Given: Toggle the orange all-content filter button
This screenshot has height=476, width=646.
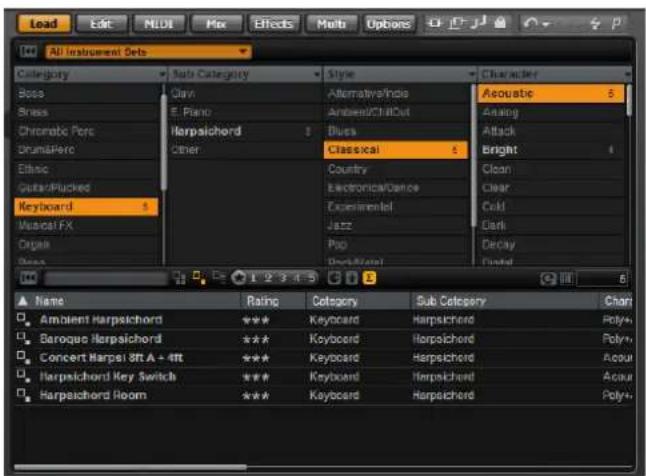Looking at the screenshot, I should [369, 278].
